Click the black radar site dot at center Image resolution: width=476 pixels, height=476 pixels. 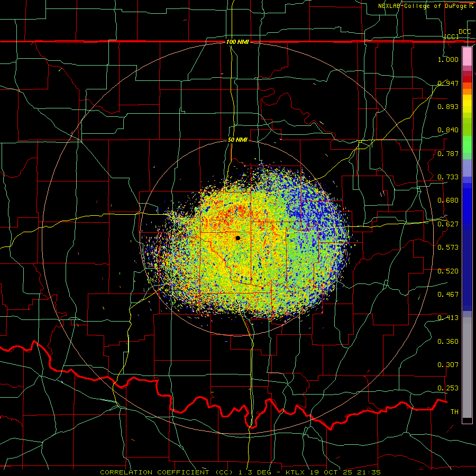(x=237, y=238)
